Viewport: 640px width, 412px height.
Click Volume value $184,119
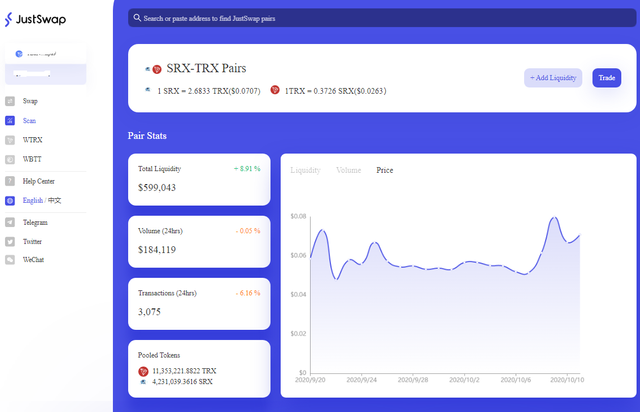157,250
